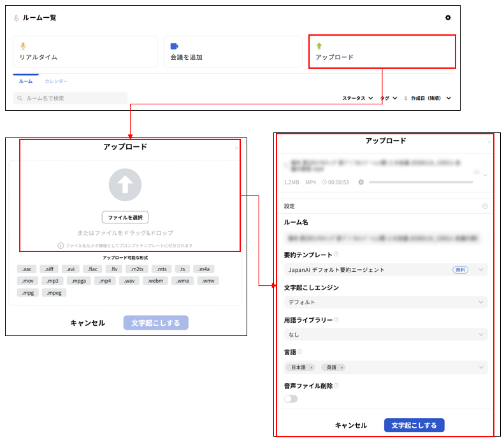
Task: Play the uploaded audio preview
Action: [361, 182]
